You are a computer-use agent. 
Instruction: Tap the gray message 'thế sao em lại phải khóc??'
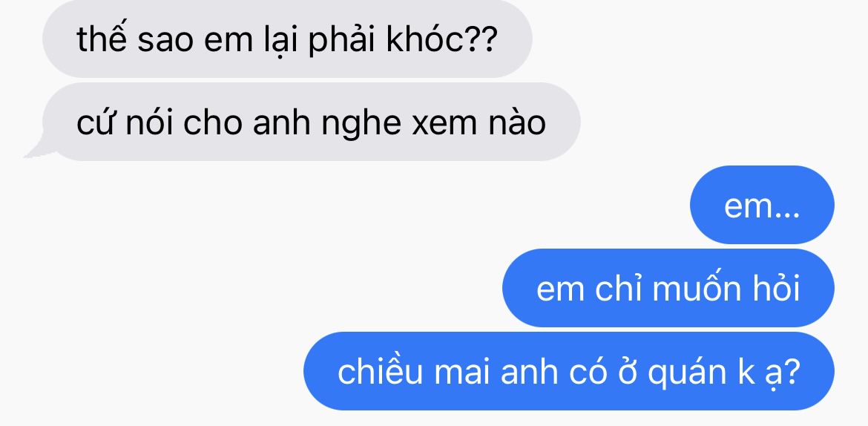pos(287,39)
